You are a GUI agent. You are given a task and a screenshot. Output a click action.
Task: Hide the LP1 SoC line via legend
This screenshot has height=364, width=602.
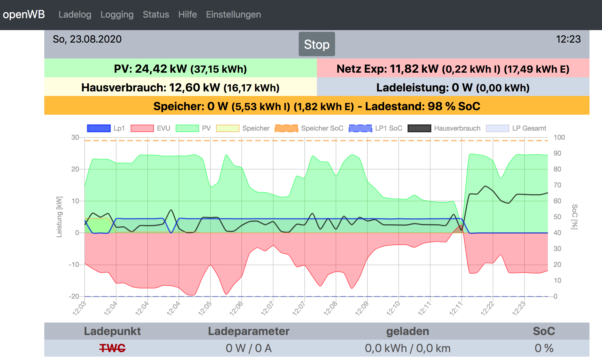(361, 128)
